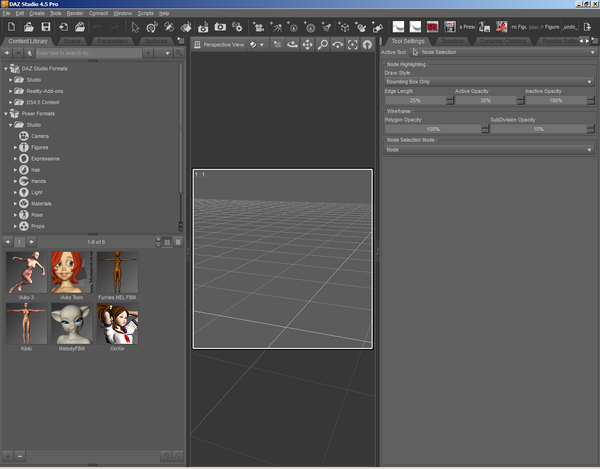Image resolution: width=600 pixels, height=469 pixels.
Task: Switch to the Parameters tab
Action: (112, 41)
